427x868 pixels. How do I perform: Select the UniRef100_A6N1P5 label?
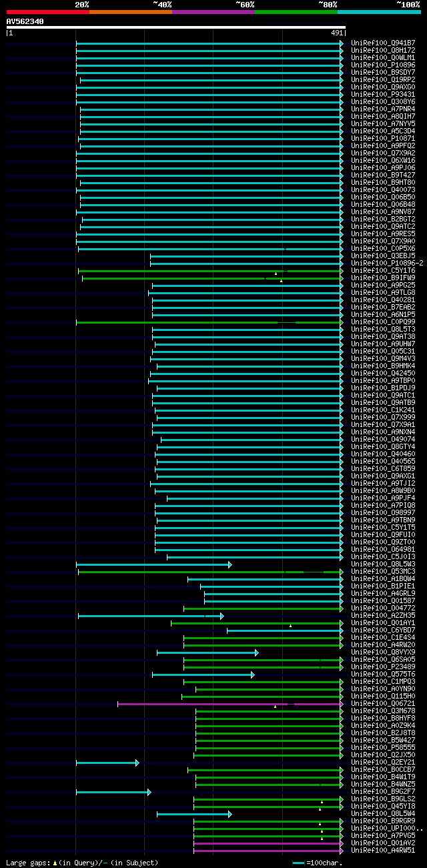pos(383,314)
